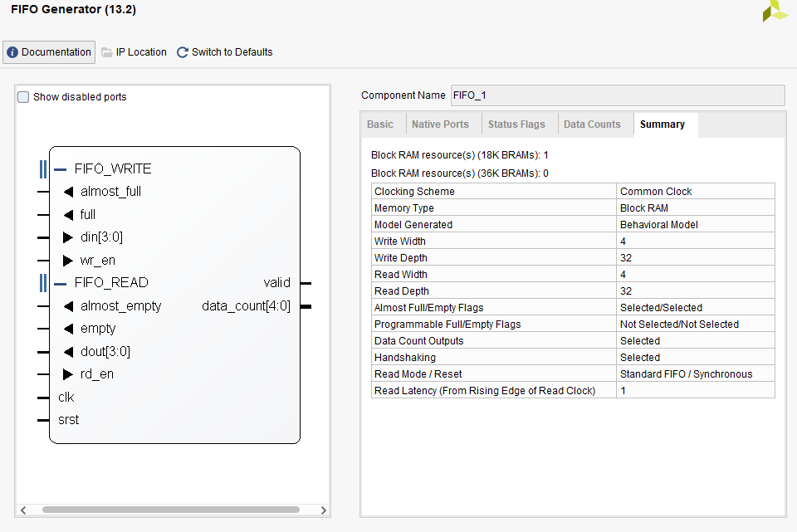Click the Write Depth row label
Viewport: 797px width, 532px height.
400,258
